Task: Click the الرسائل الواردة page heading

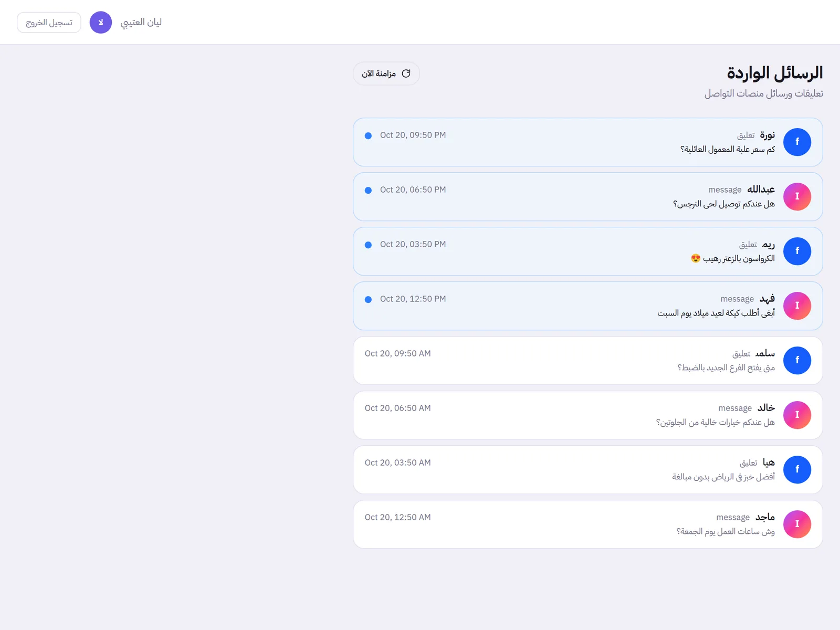Action: click(x=775, y=73)
